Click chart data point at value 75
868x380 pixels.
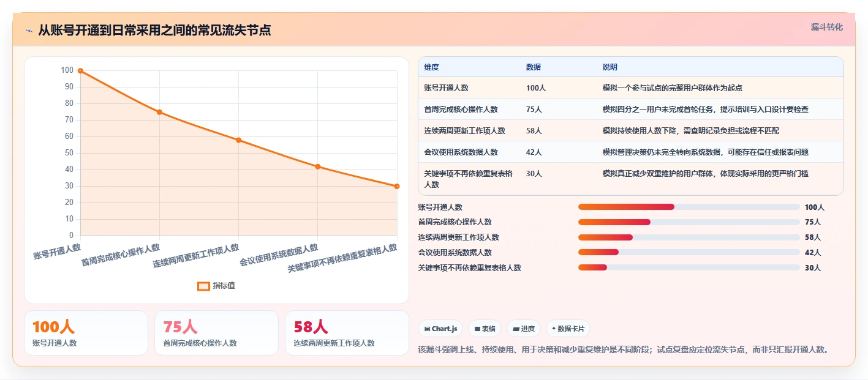[159, 112]
